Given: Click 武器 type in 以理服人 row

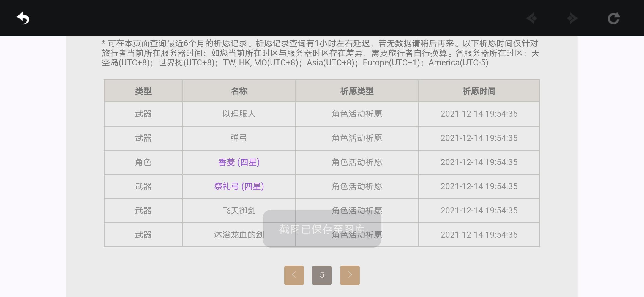Looking at the screenshot, I should (143, 114).
